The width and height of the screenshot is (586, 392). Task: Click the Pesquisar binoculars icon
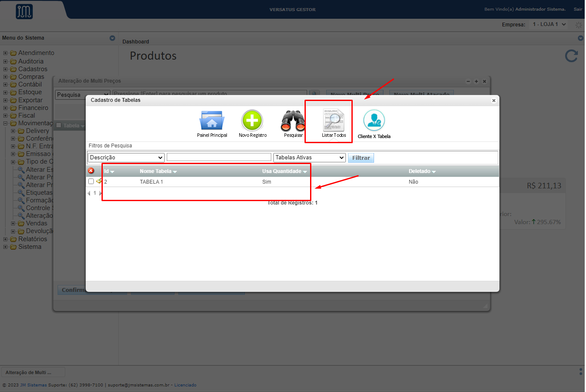pyautogui.click(x=293, y=121)
